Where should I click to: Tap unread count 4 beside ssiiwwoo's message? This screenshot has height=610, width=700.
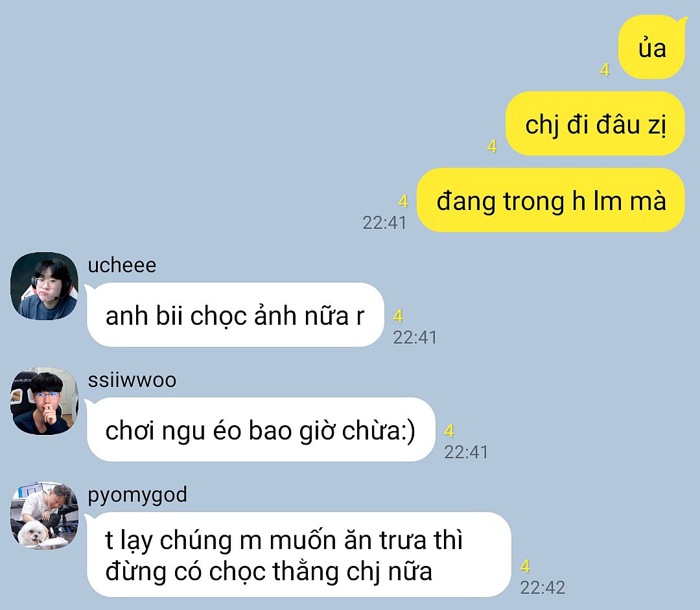[x=449, y=431]
